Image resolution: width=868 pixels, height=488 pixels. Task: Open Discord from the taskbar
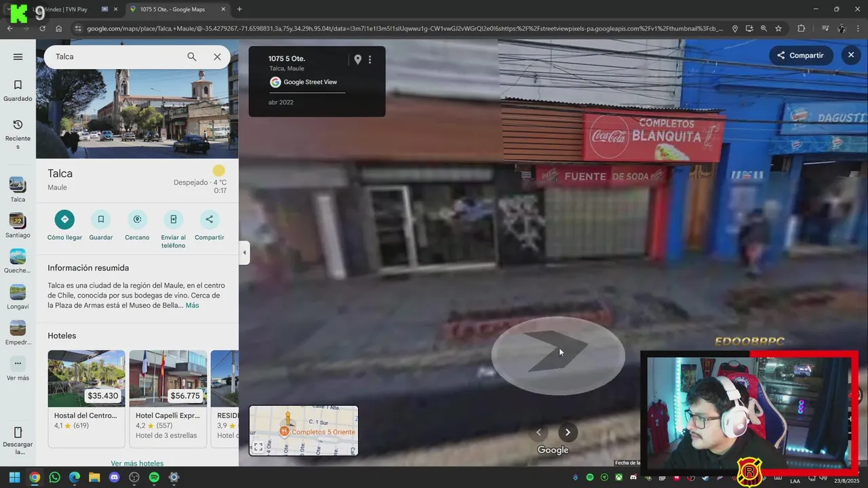(114, 477)
